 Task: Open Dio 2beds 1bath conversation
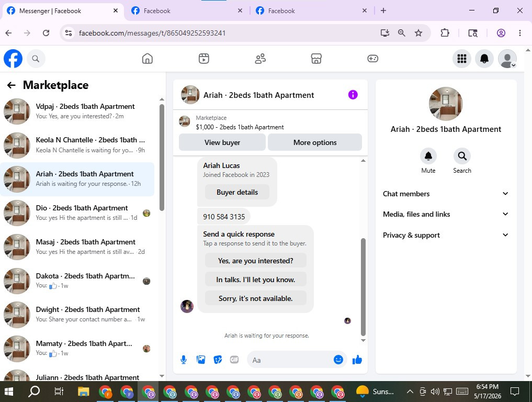[x=77, y=213]
